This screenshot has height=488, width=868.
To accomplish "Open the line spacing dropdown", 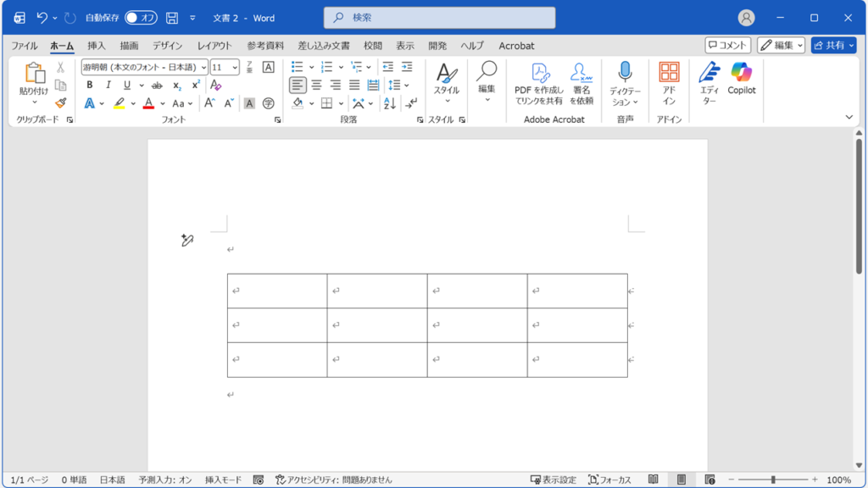I will pyautogui.click(x=395, y=85).
